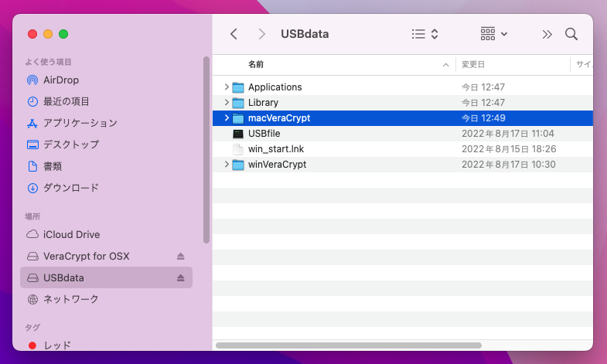Expand the Applications folder
The image size is (607, 364).
(227, 87)
